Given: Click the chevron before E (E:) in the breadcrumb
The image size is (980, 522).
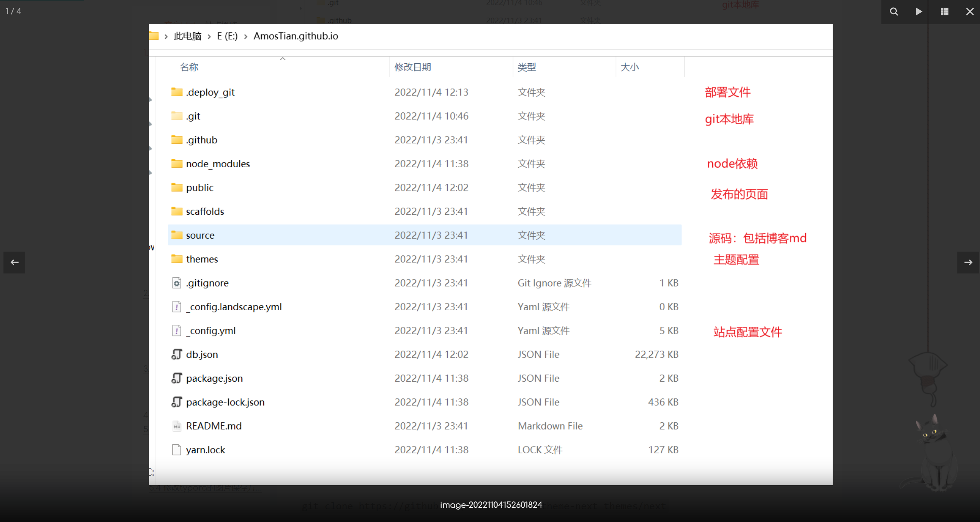Looking at the screenshot, I should click(209, 36).
